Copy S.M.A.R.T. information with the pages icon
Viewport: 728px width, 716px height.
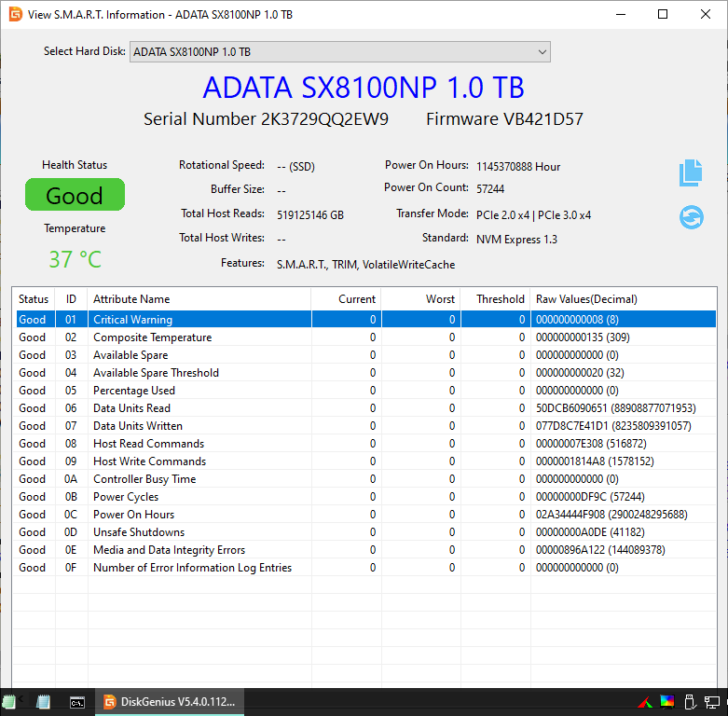691,172
